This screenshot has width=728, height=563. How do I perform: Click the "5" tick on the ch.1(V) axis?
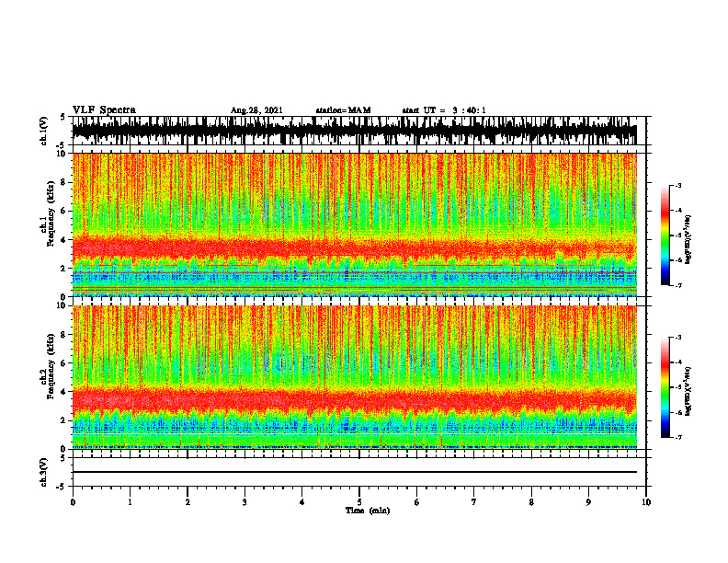[63, 118]
